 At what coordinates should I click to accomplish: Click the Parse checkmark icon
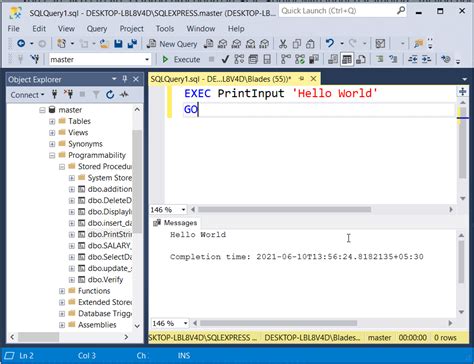pyautogui.click(x=225, y=59)
